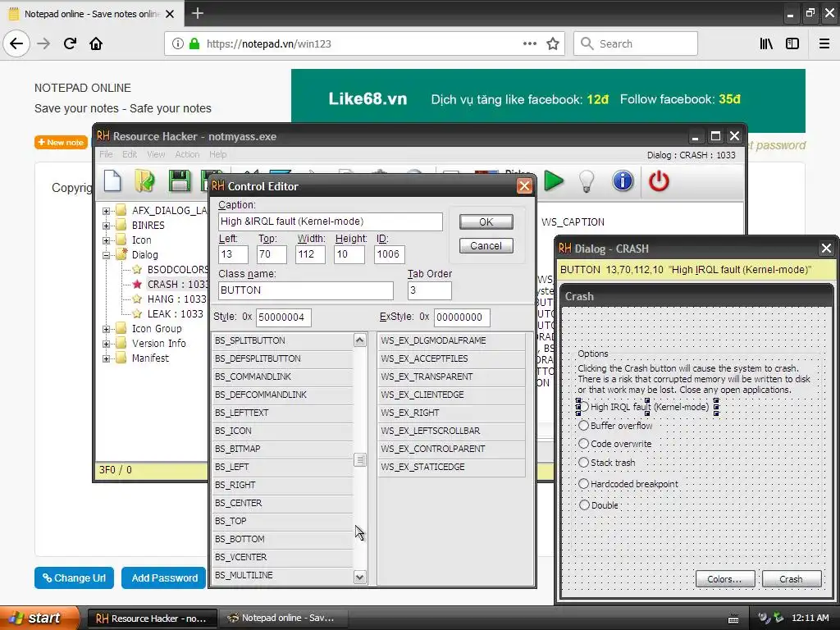Click the style list scrollbar thumb
The height and width of the screenshot is (630, 840).
[360, 459]
